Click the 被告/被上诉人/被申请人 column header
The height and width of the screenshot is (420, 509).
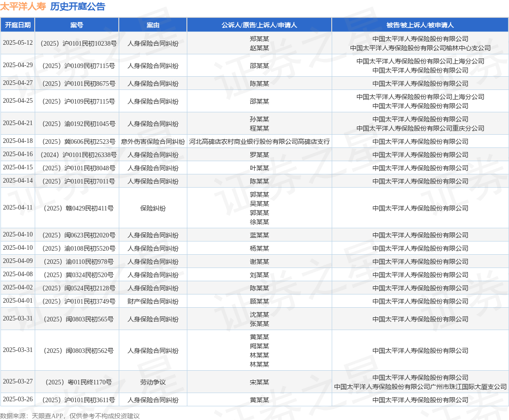click(x=420, y=25)
